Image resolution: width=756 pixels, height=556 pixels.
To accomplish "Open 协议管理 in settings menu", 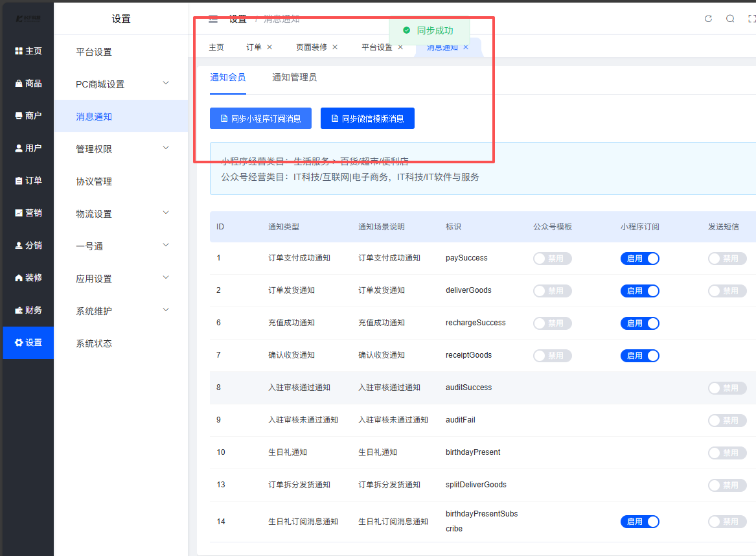I will 94,181.
